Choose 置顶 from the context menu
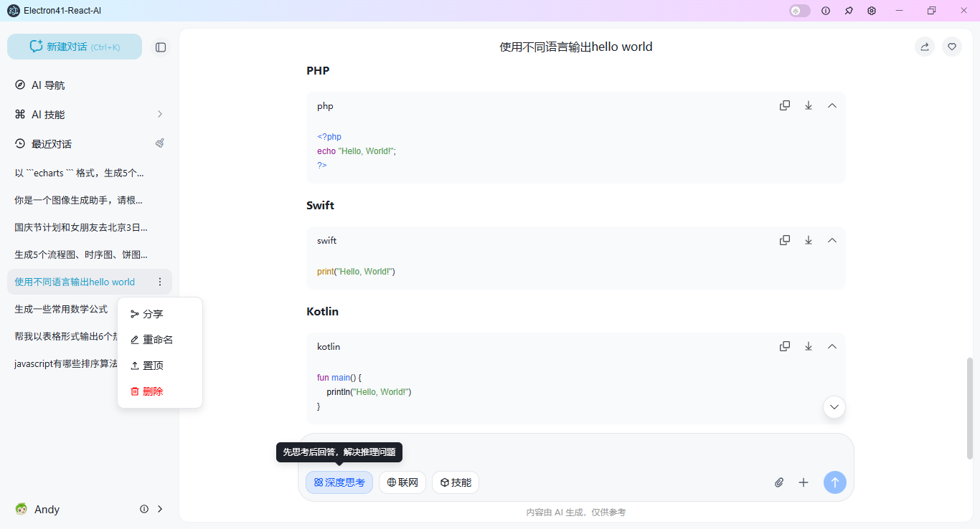The image size is (980, 529). 160,366
